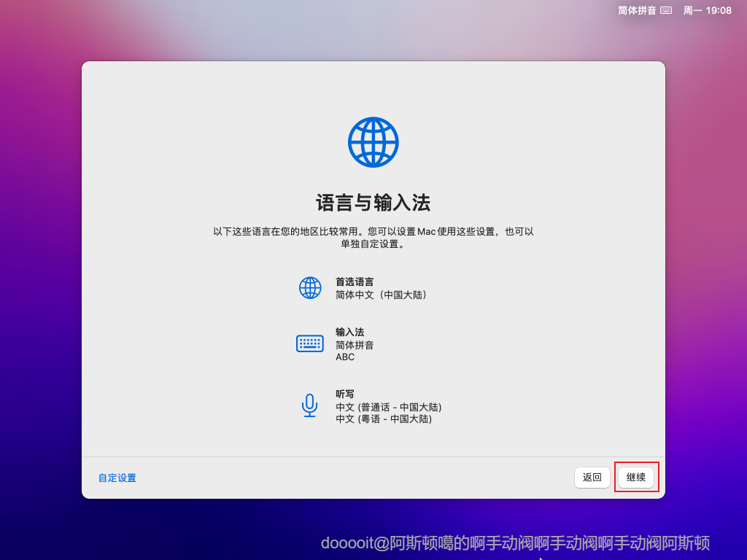Click the keyboard icon next to 输入法
The image size is (747, 560).
(x=310, y=343)
